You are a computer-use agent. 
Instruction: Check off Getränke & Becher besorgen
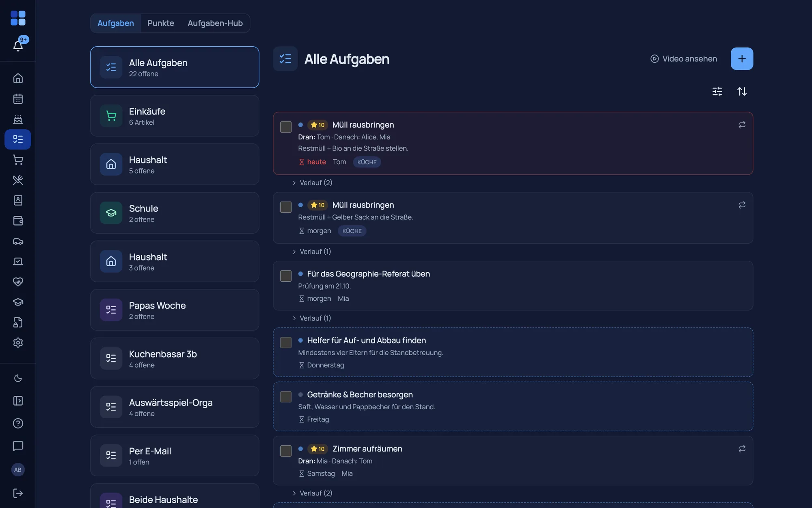coord(286,397)
